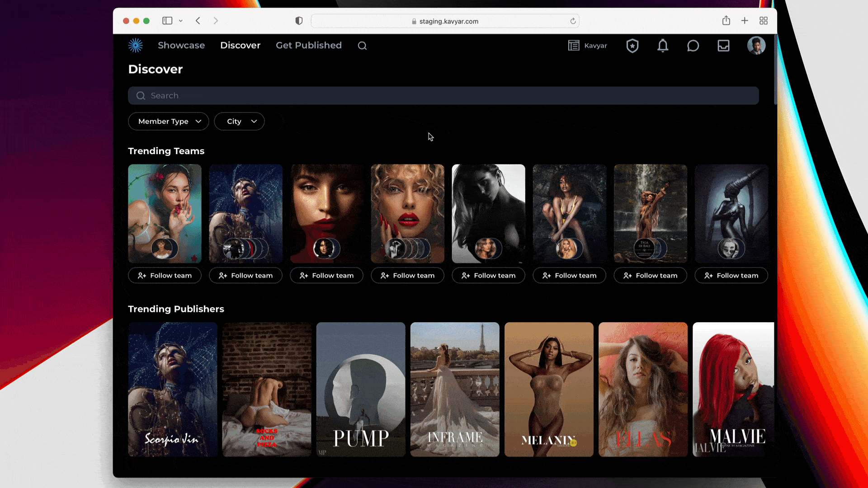Go back with Safari back arrow

coord(198,21)
